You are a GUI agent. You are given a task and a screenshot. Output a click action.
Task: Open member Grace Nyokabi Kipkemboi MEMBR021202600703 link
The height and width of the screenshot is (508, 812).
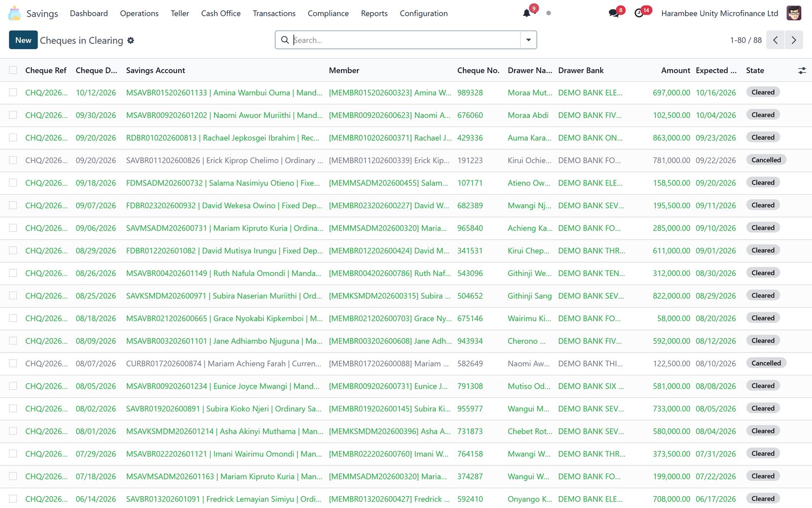[390, 319]
